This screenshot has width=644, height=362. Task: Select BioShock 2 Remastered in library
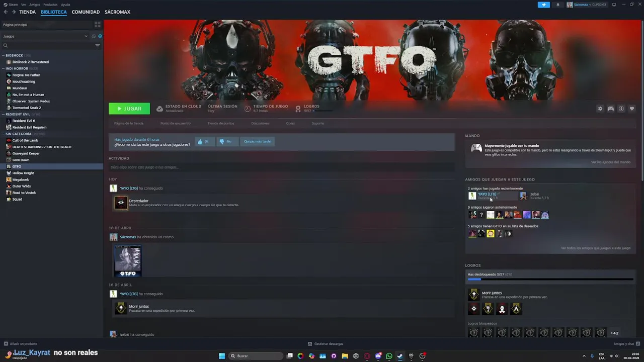click(x=31, y=62)
